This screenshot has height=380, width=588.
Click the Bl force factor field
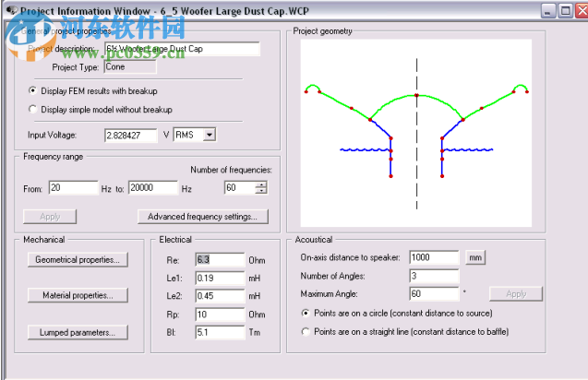coord(219,332)
